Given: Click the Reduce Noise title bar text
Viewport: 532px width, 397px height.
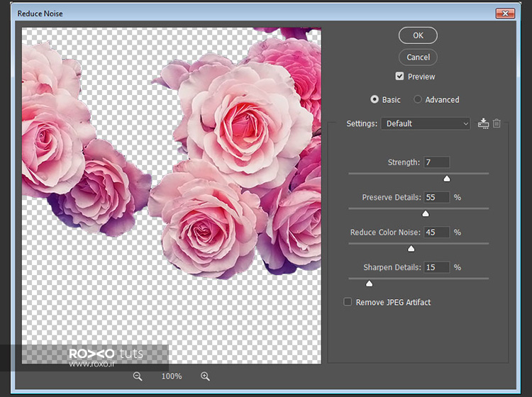Looking at the screenshot, I should coord(40,13).
